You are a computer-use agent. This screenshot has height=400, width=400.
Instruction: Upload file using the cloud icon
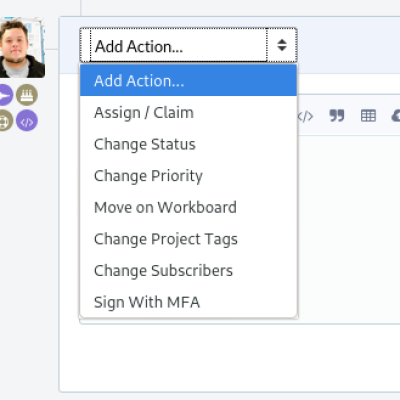pyautogui.click(x=396, y=116)
